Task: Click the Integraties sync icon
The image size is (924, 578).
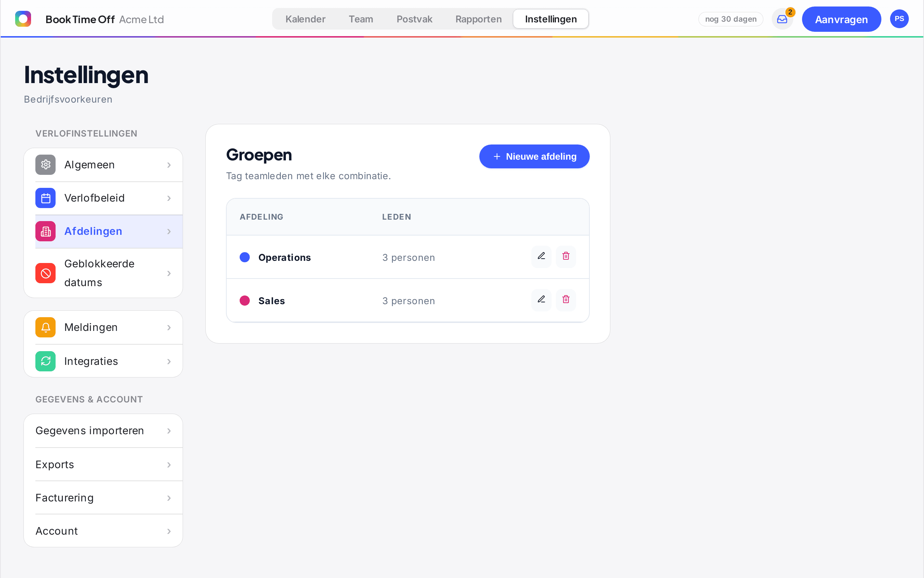Action: click(45, 361)
